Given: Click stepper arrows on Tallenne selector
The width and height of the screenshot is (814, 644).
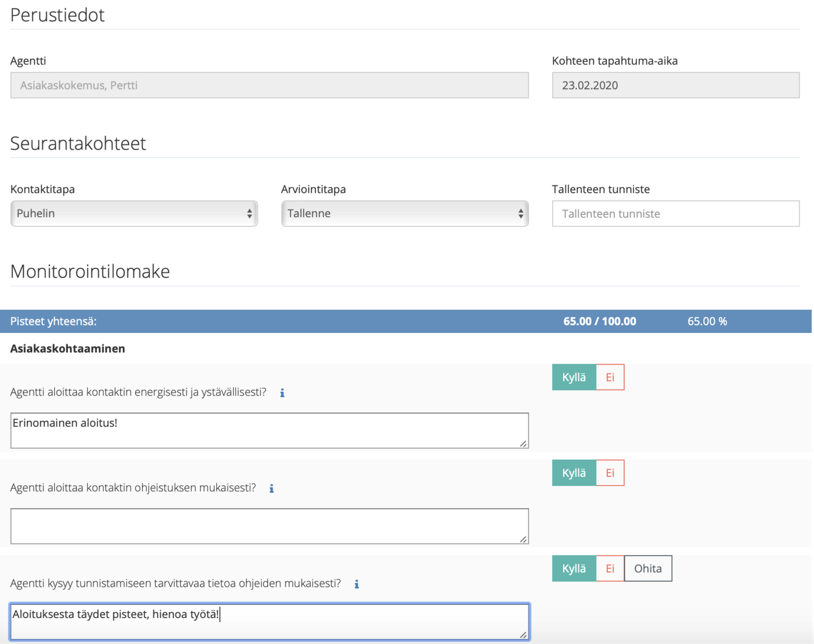Looking at the screenshot, I should (521, 214).
